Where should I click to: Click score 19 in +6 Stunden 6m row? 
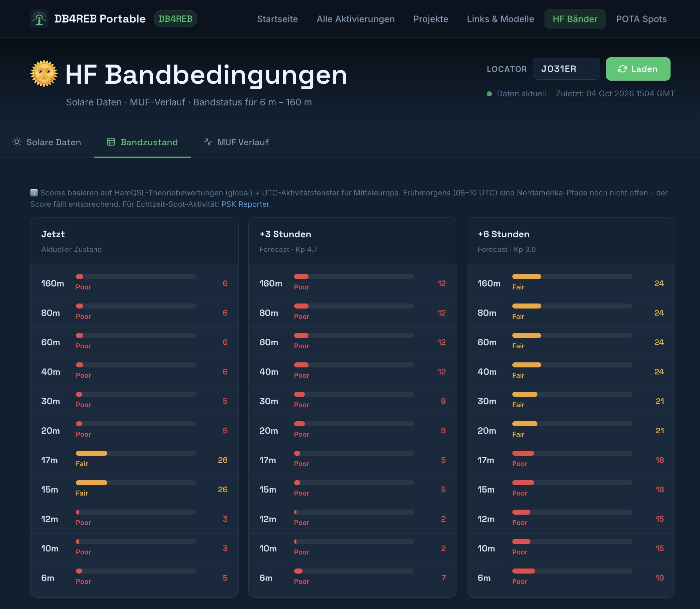click(x=659, y=578)
